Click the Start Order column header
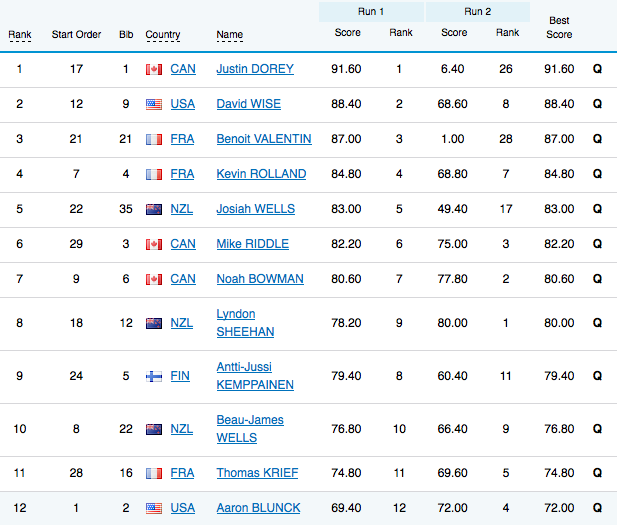617x525 pixels. click(76, 35)
